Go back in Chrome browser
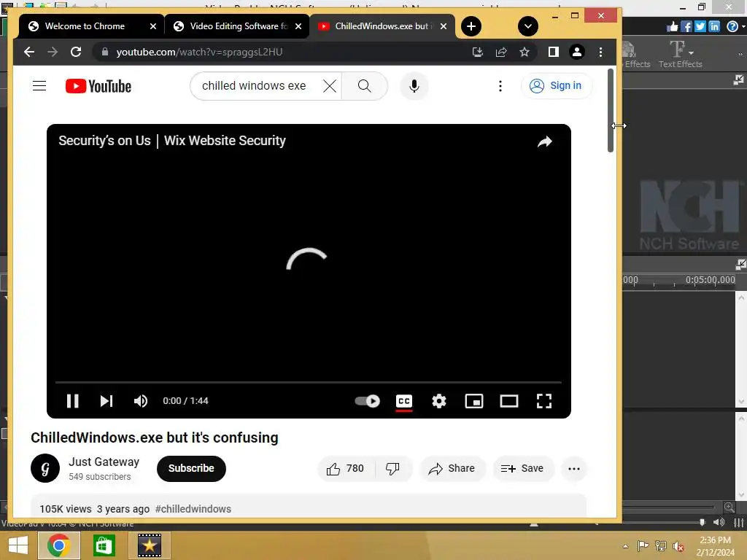Screen dimensions: 747x560 [x=29, y=52]
